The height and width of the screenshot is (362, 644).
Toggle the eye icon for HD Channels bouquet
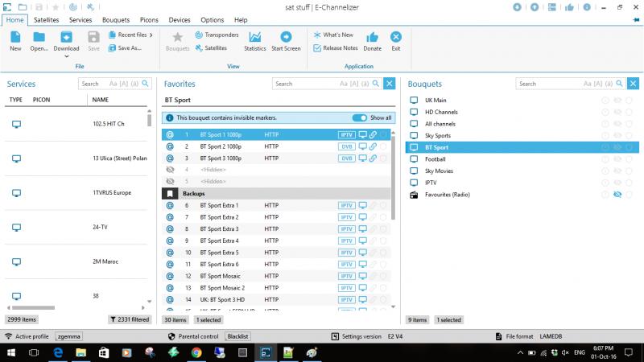[x=617, y=112]
